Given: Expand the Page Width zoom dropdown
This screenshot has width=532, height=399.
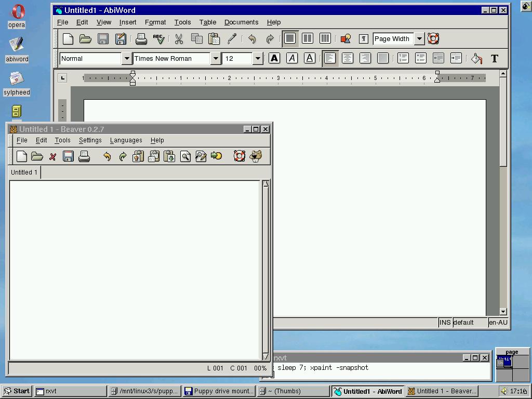Looking at the screenshot, I should [x=419, y=38].
